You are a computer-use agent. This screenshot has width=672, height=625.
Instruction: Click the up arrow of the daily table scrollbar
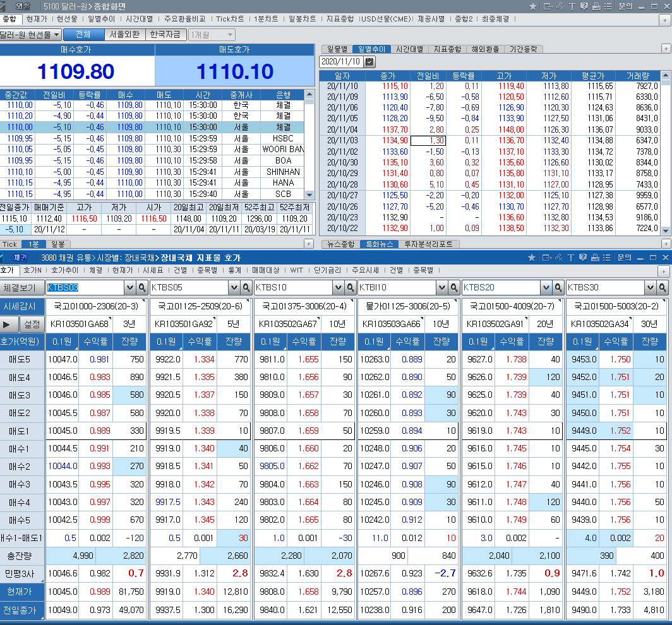[x=666, y=75]
